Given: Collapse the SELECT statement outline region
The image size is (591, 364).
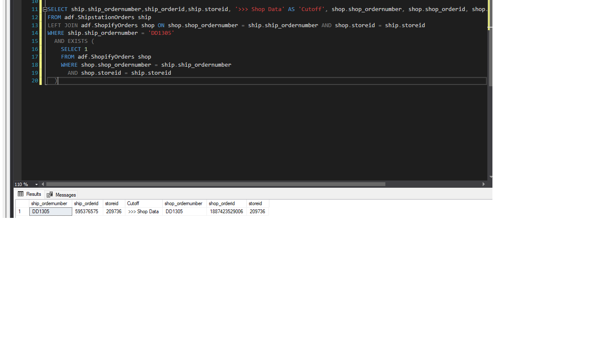Looking at the screenshot, I should click(x=44, y=9).
